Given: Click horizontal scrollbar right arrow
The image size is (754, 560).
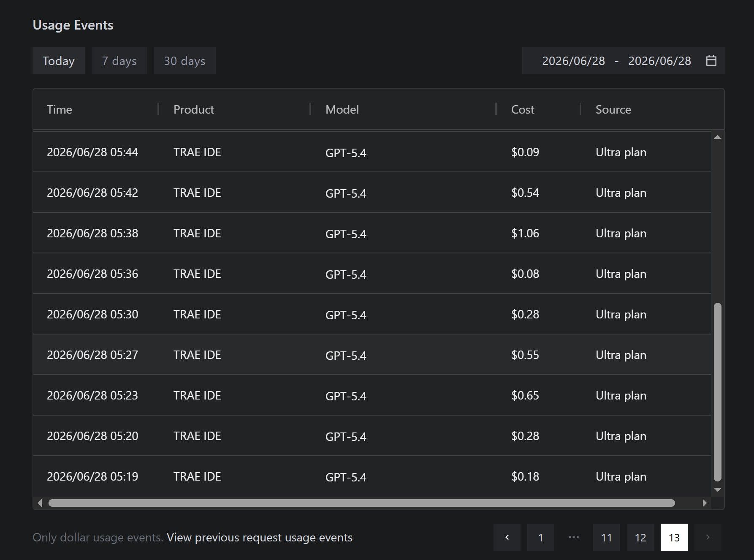Looking at the screenshot, I should (x=704, y=503).
